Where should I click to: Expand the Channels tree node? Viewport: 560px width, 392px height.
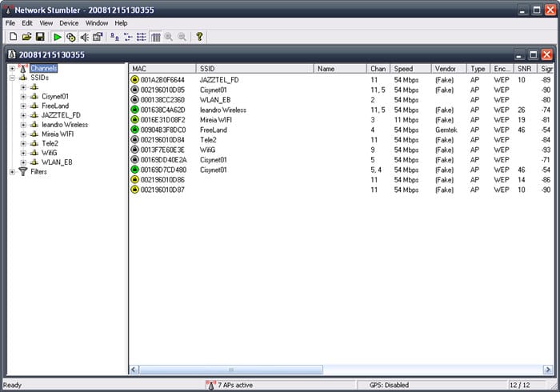pyautogui.click(x=12, y=68)
